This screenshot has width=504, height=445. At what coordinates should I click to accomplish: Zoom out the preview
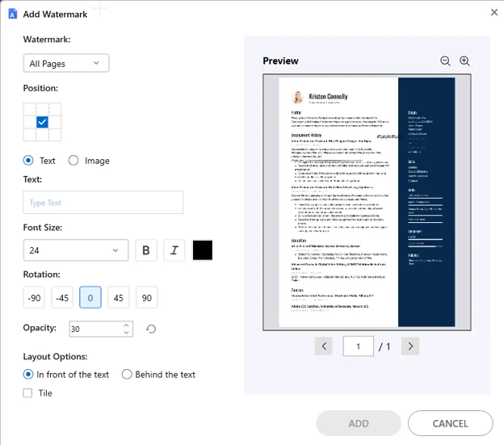point(445,61)
